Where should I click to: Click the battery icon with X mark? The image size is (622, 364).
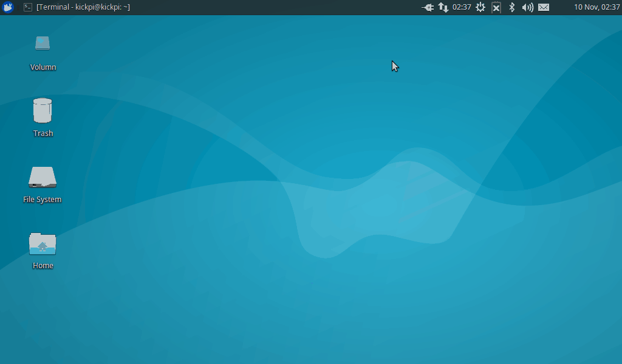pos(496,7)
